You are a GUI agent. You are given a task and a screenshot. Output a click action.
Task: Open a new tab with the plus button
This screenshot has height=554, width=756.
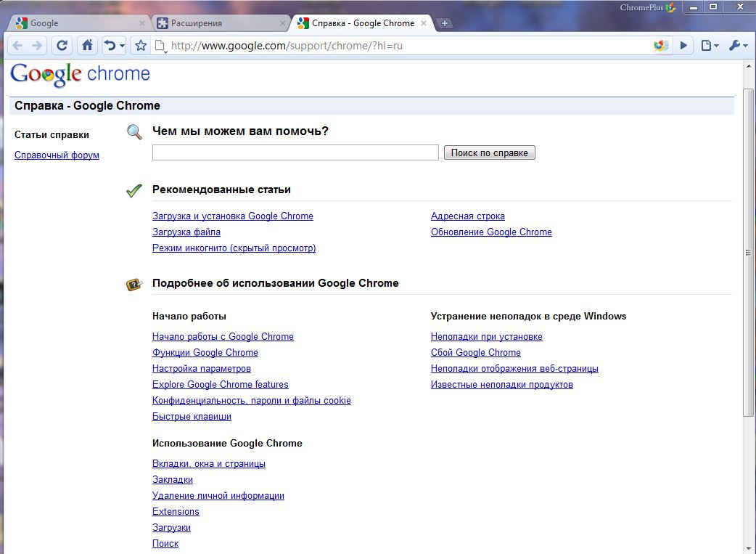tap(445, 23)
